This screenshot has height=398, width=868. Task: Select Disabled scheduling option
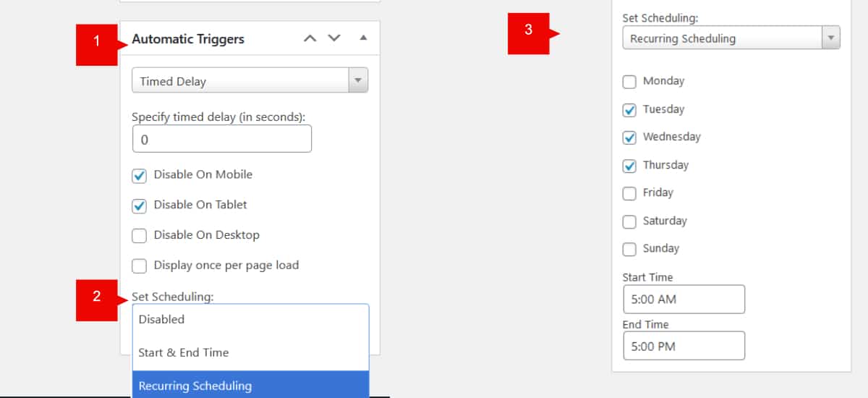(x=250, y=320)
